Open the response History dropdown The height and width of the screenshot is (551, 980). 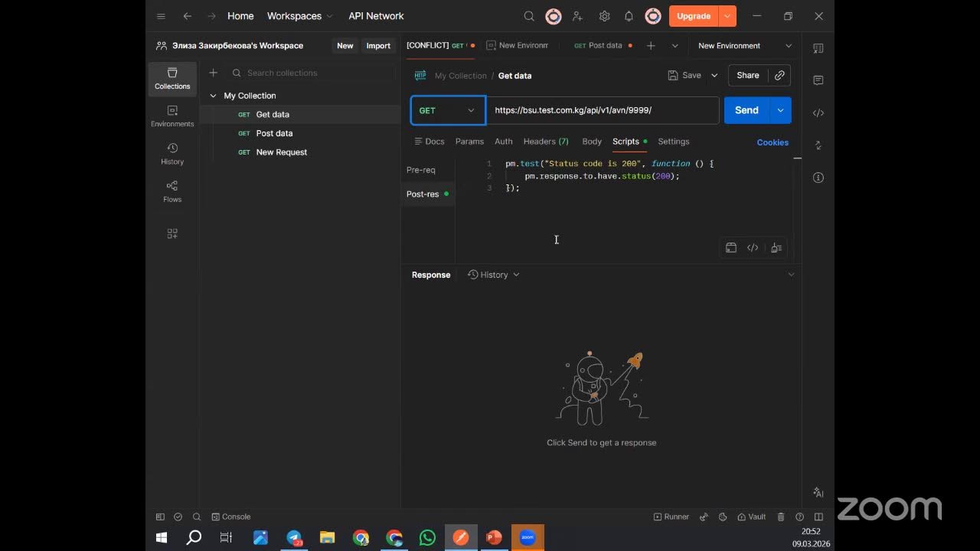pyautogui.click(x=494, y=275)
